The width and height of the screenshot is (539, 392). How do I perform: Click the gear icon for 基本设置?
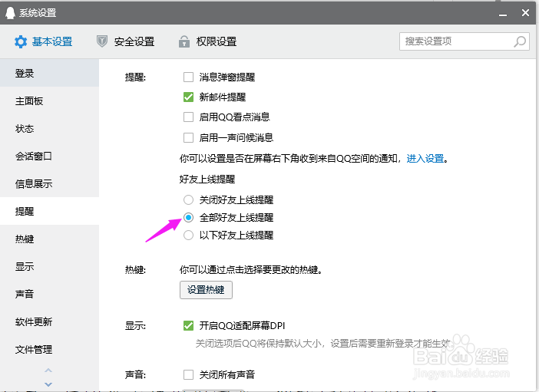pos(21,41)
